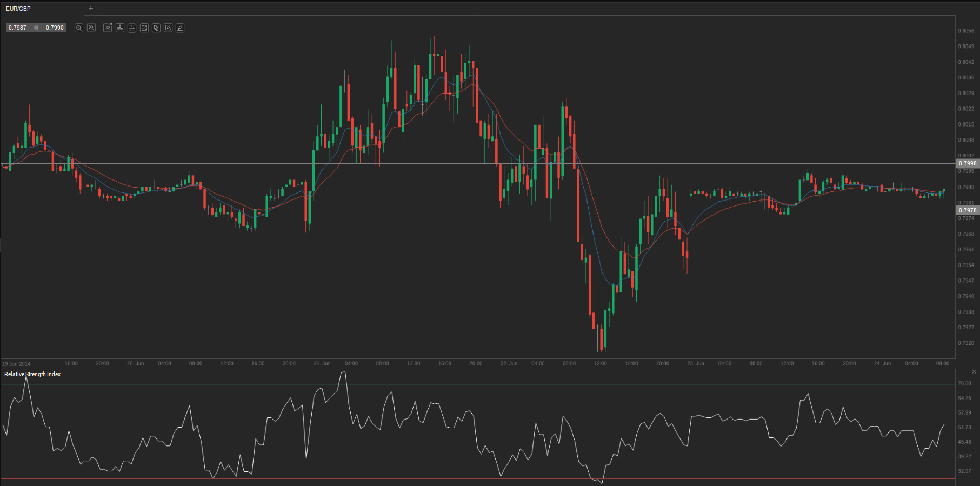Click the small square between bid and ask
Screen dimensions: 980x486
[36, 28]
